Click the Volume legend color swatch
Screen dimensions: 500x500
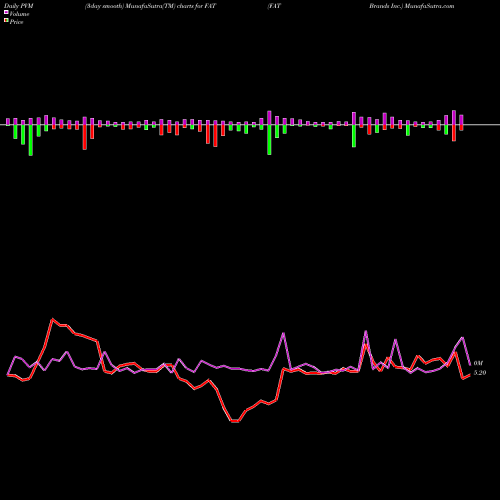pyautogui.click(x=6, y=12)
